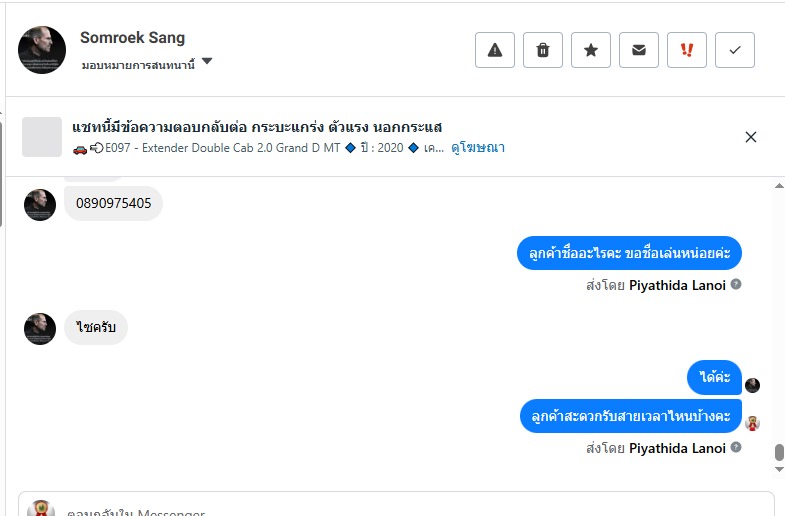
Task: Mark conversation unread with envelope icon
Action: click(x=639, y=50)
